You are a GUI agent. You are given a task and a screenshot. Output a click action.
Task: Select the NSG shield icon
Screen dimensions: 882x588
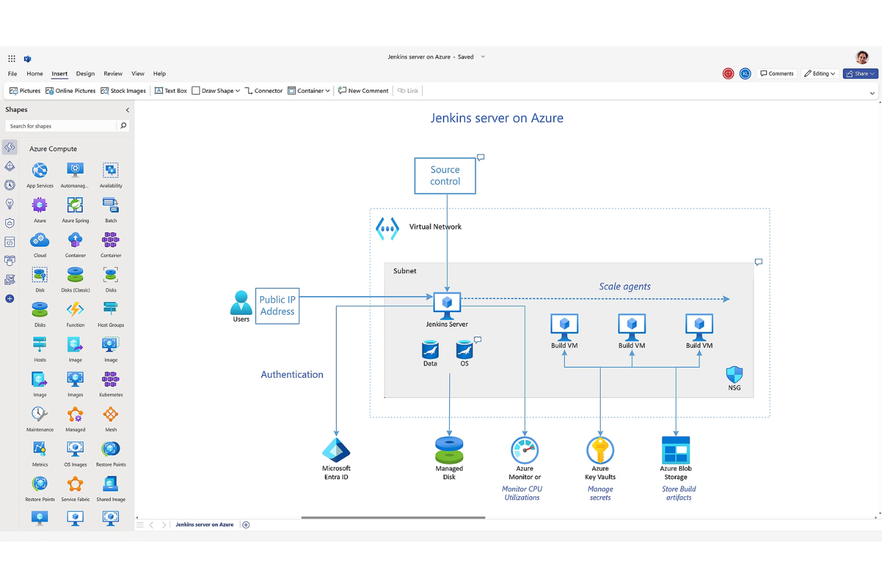point(734,374)
